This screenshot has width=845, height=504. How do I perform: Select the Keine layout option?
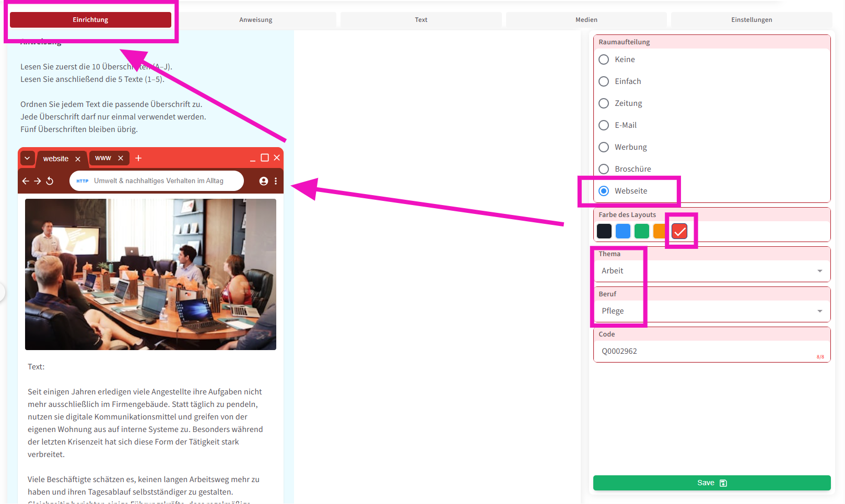604,59
